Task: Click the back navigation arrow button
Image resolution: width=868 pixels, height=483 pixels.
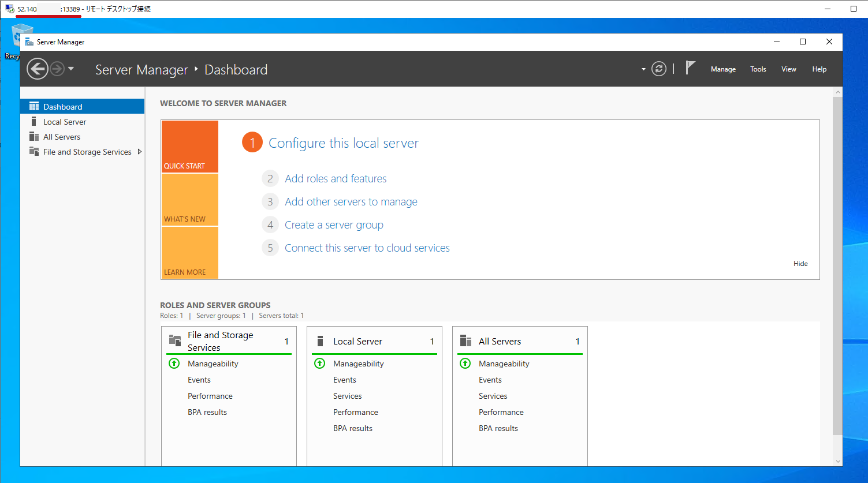Action: click(38, 69)
